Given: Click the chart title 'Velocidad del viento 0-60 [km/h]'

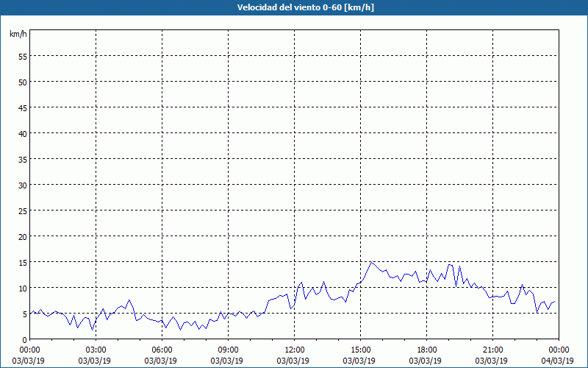Looking at the screenshot, I should [x=305, y=7].
